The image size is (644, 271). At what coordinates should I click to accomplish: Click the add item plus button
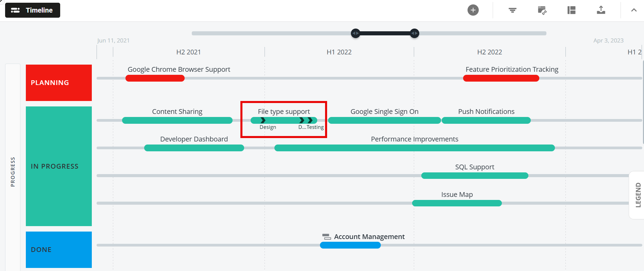click(473, 10)
